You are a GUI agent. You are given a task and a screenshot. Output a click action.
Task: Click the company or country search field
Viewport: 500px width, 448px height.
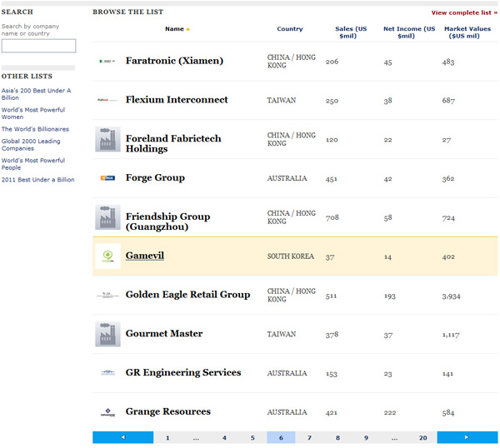(x=38, y=46)
